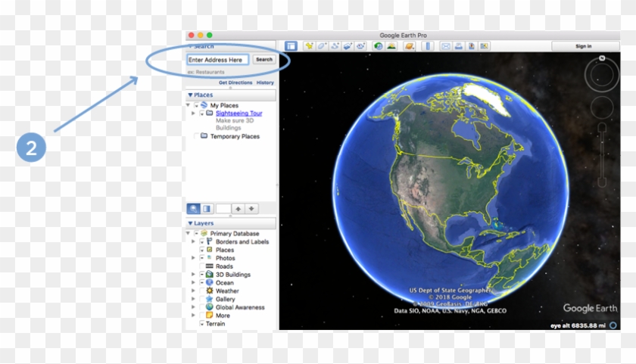This screenshot has height=364, width=636.
Task: Click the Add Image Overlay icon
Action: coord(348,46)
